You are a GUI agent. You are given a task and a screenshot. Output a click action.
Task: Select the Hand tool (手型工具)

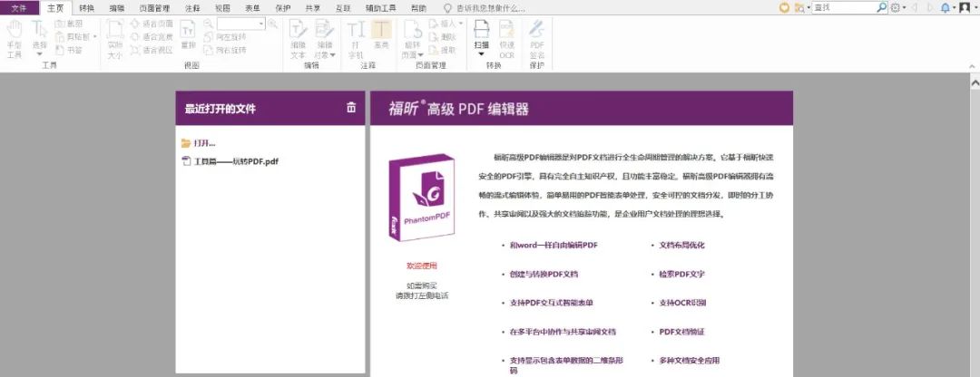coord(15,39)
